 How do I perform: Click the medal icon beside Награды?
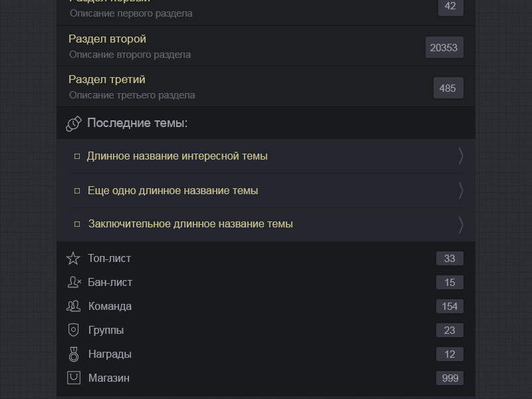74,354
